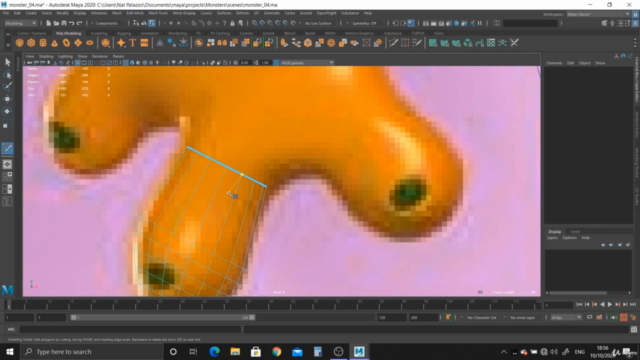The width and height of the screenshot is (640, 360).
Task: Open the Deform menu
Action: point(242,13)
